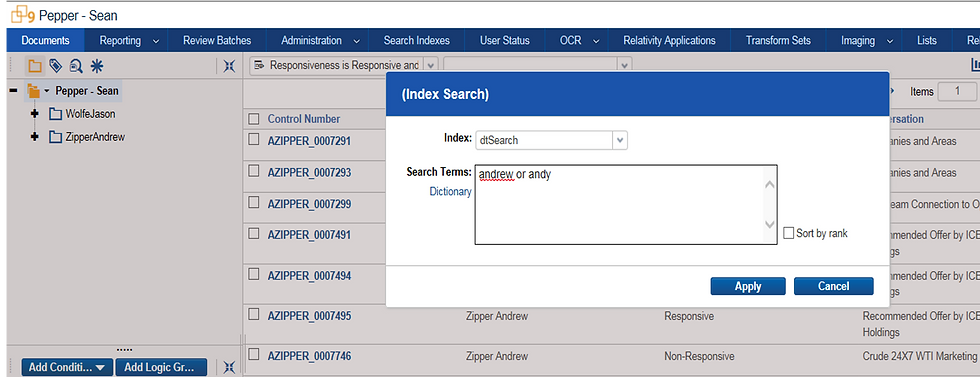Check the Sort by rank checkbox
Viewport: 980px width, 377px height.
tap(789, 233)
